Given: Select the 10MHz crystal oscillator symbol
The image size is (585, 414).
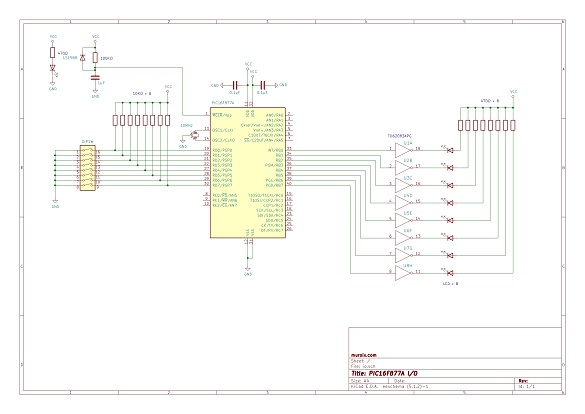Looking at the screenshot, I should 194,135.
